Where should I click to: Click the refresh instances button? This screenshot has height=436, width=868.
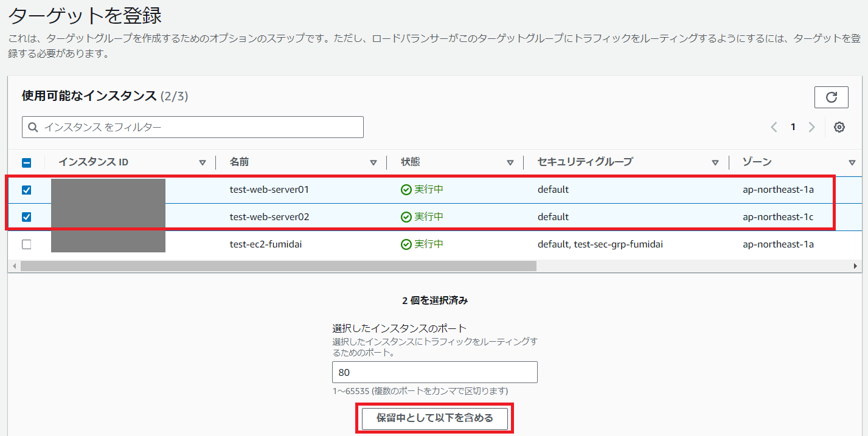(832, 97)
